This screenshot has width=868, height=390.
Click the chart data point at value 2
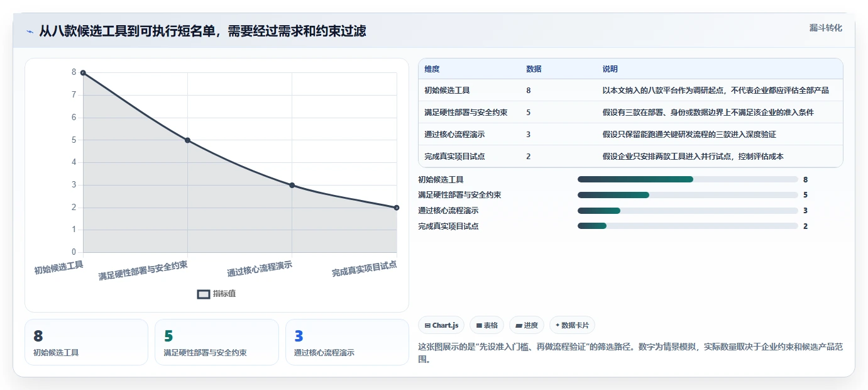coord(397,208)
